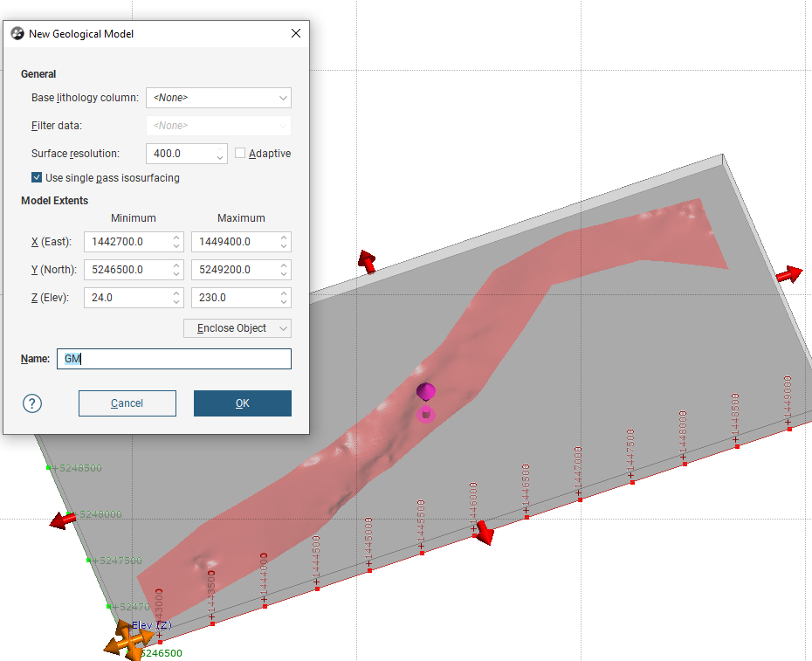
Task: Click the Y (North) Maximum value field
Action: click(233, 270)
